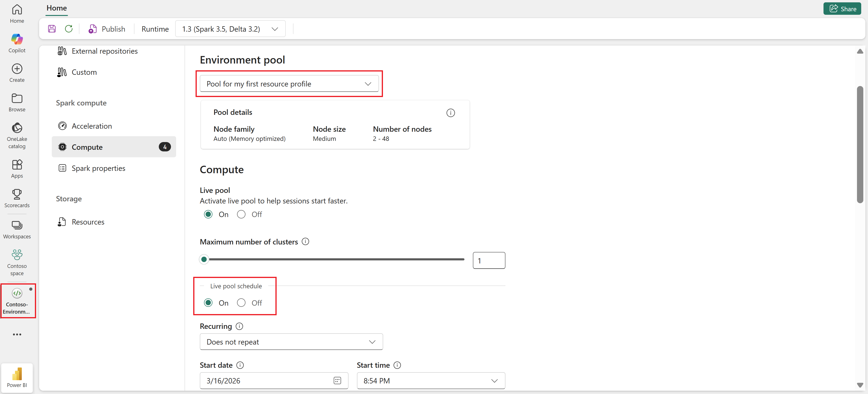Open Copilot from the left navigation
The height and width of the screenshot is (394, 868).
point(17,43)
